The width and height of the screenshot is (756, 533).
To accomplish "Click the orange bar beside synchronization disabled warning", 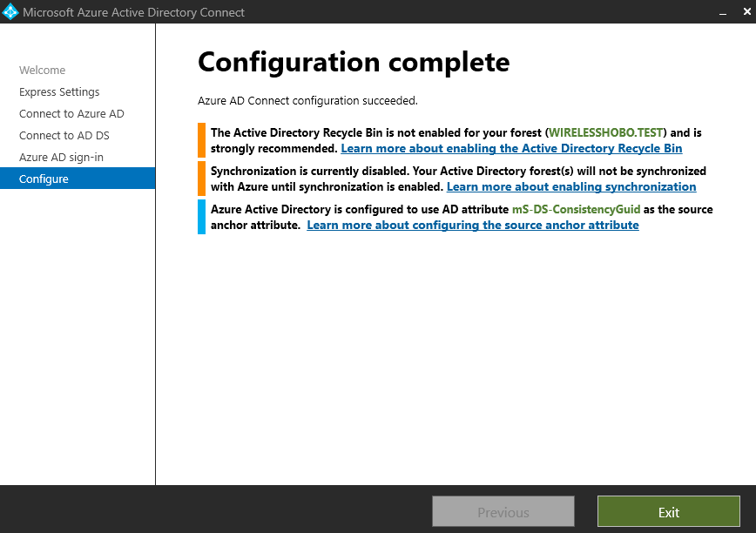I will (201, 179).
